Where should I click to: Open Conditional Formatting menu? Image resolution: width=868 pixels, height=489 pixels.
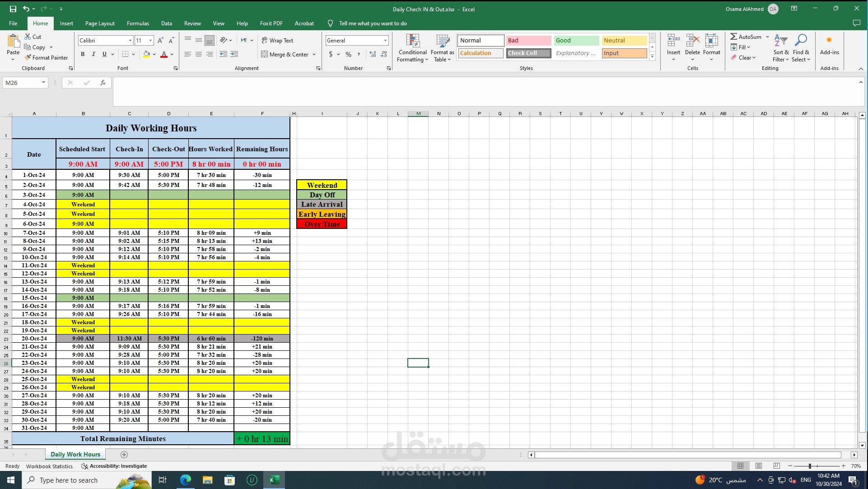tap(412, 48)
